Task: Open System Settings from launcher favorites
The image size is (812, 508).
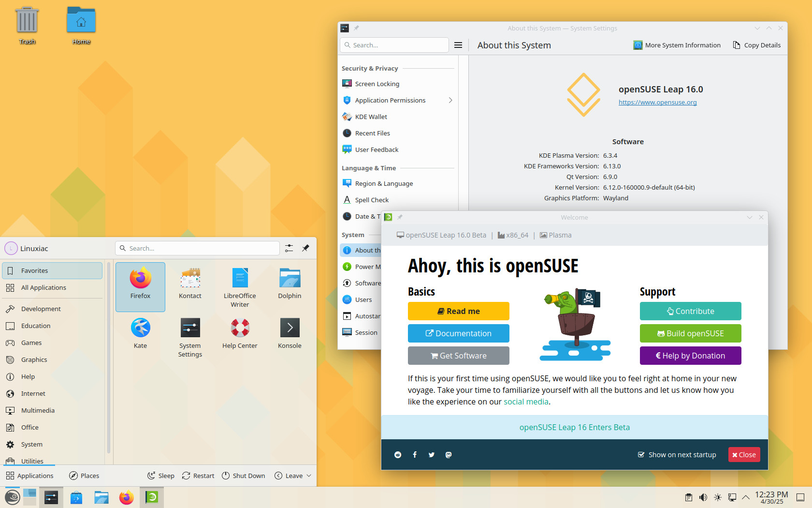Action: (x=190, y=336)
